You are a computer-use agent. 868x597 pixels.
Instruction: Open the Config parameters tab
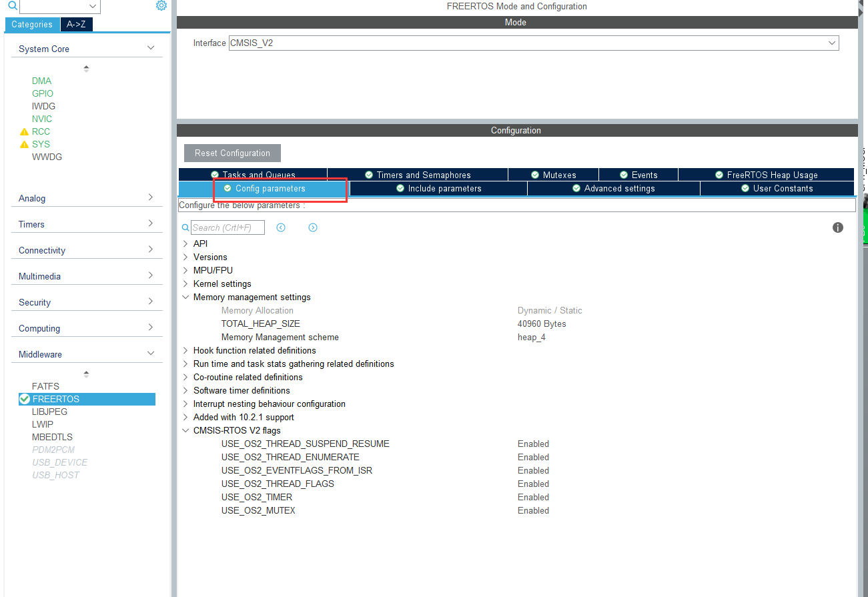[264, 189]
